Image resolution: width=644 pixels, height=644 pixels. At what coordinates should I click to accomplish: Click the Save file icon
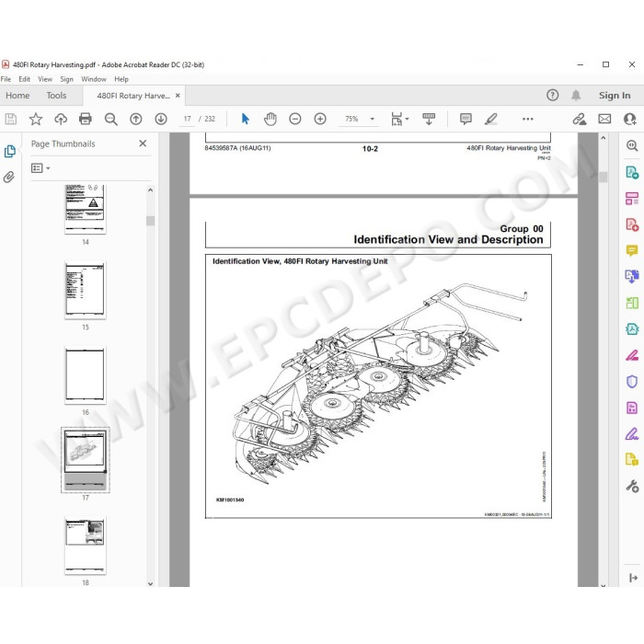click(11, 119)
